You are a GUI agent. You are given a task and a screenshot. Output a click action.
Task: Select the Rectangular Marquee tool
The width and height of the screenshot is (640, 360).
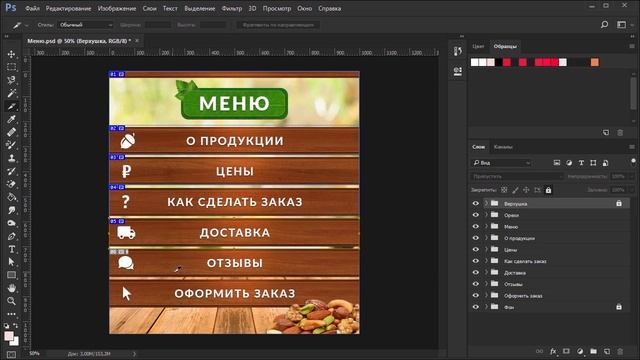[x=11, y=67]
